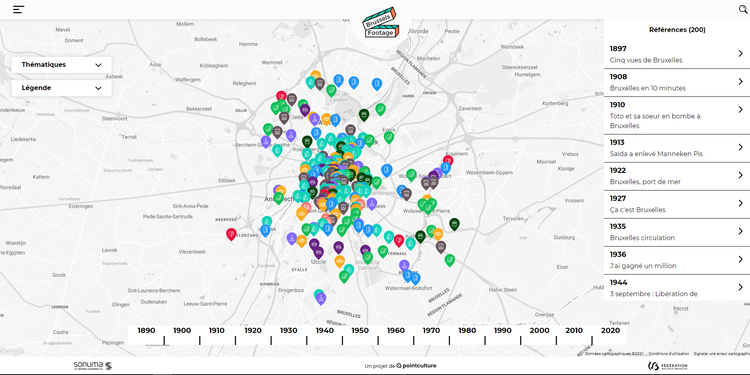The height and width of the screenshot is (375, 750).
Task: Click the Sonuma logo in footer
Action: click(93, 366)
